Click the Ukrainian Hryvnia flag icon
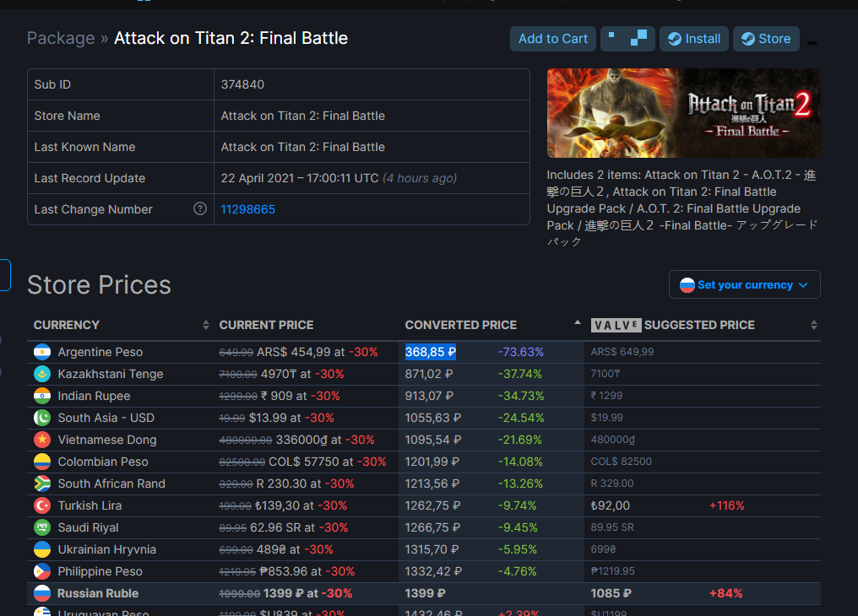 coord(42,549)
